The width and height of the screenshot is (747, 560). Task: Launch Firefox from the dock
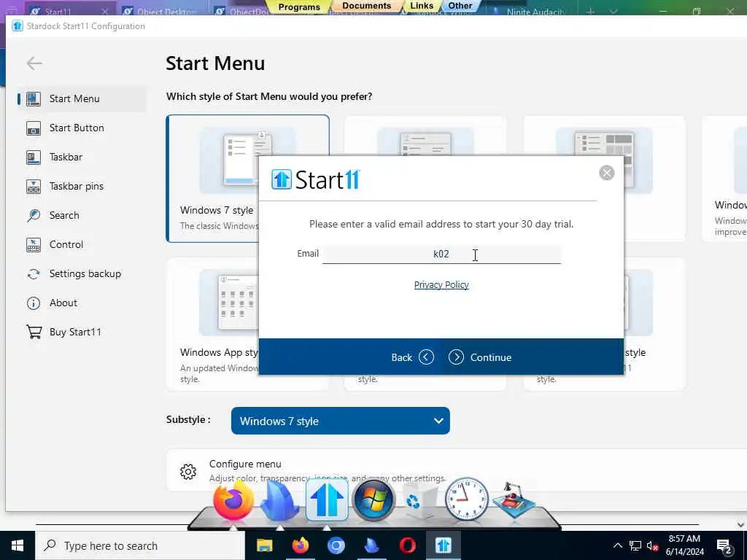pyautogui.click(x=233, y=500)
